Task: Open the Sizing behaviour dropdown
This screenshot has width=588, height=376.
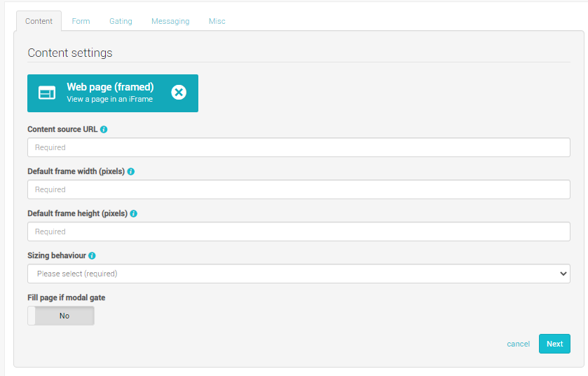Action: pyautogui.click(x=299, y=274)
